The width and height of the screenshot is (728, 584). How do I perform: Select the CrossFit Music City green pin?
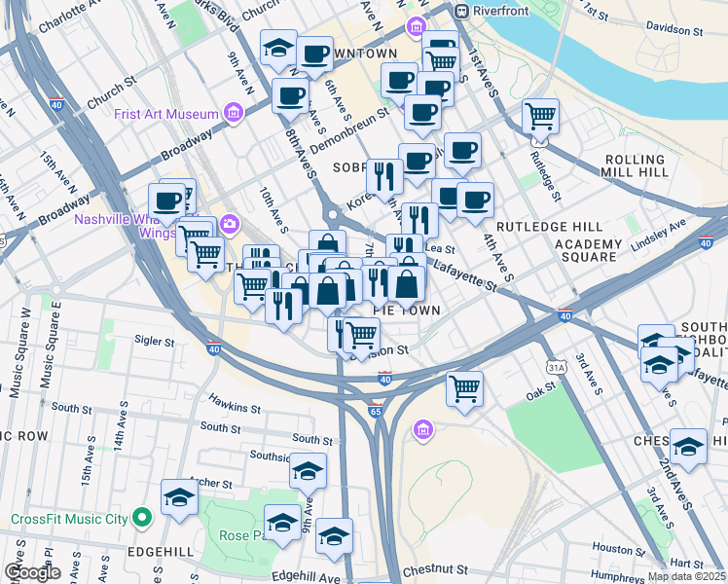142,518
